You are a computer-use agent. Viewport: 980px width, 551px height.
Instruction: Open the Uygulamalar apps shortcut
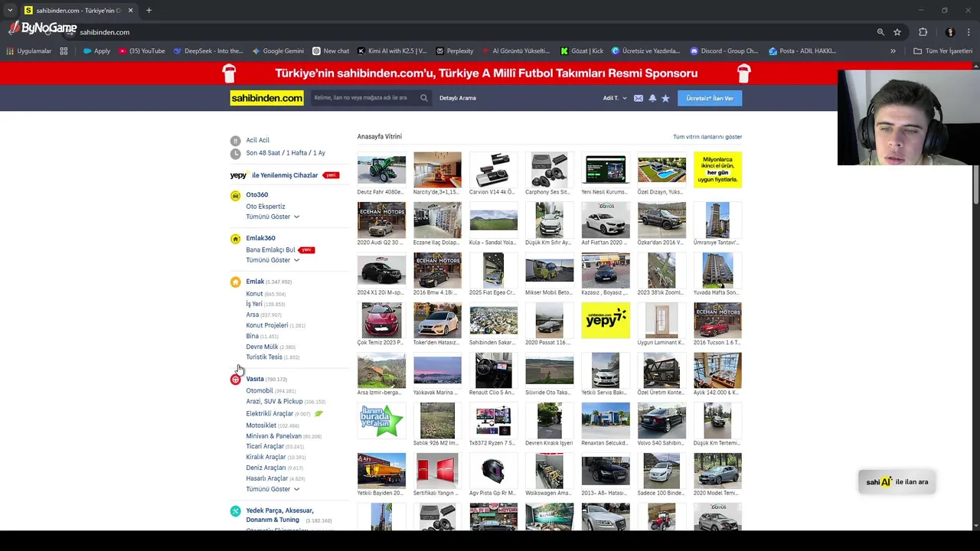pyautogui.click(x=28, y=51)
